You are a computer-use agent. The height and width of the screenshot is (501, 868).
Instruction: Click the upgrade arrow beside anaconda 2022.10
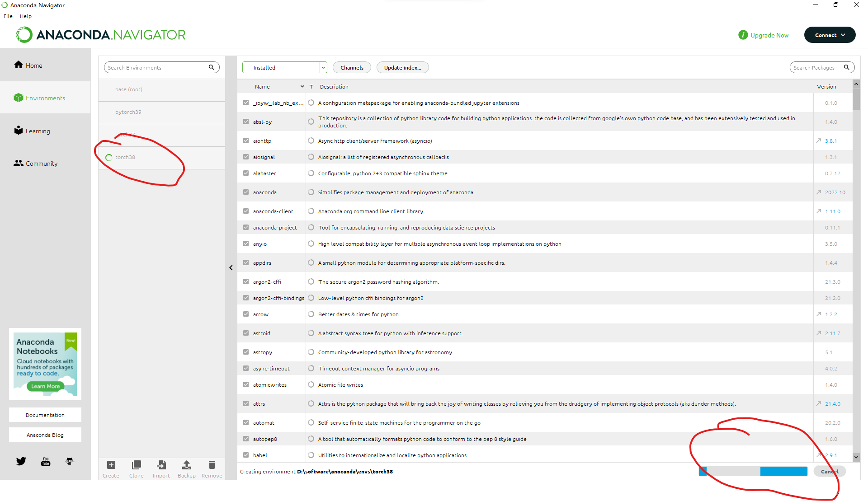[819, 192]
